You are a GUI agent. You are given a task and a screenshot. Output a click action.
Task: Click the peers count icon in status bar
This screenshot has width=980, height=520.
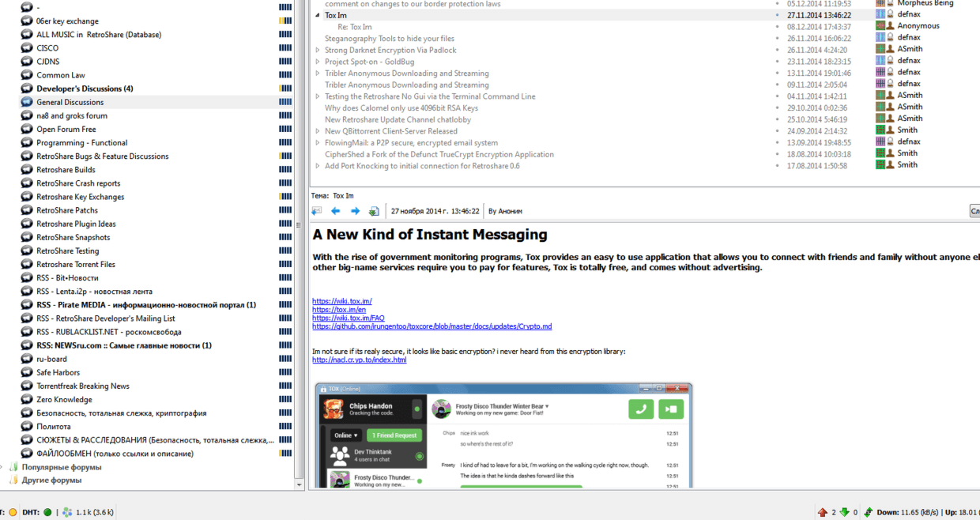(67, 512)
